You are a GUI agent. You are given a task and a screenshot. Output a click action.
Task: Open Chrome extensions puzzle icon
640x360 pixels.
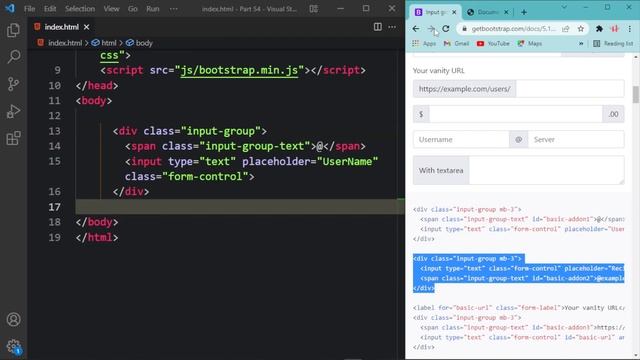(x=599, y=29)
